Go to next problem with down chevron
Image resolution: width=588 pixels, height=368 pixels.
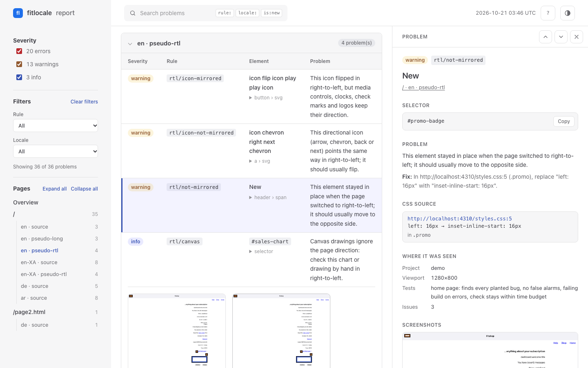[x=561, y=37]
